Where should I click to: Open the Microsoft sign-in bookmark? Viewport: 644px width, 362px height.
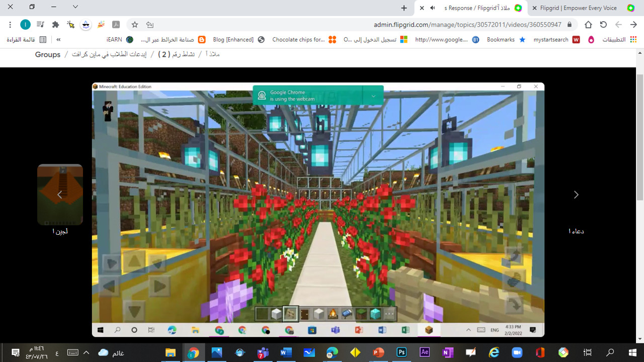pos(375,40)
